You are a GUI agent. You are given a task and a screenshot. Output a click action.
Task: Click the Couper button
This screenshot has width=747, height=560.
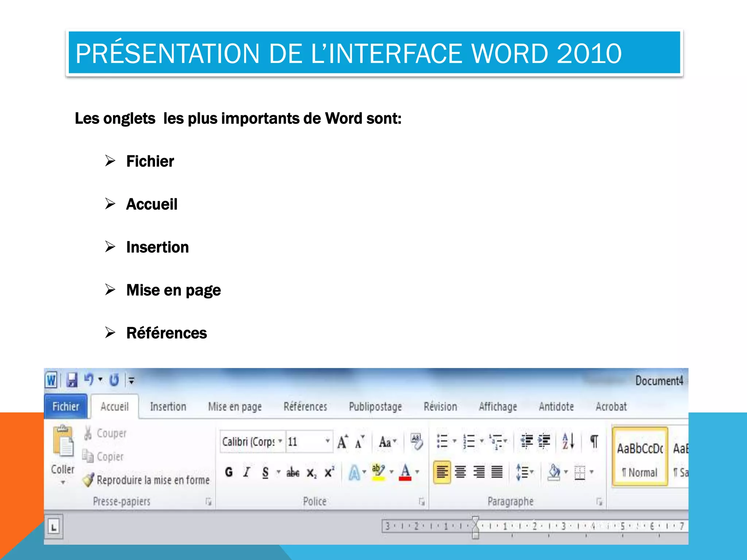[x=105, y=433]
